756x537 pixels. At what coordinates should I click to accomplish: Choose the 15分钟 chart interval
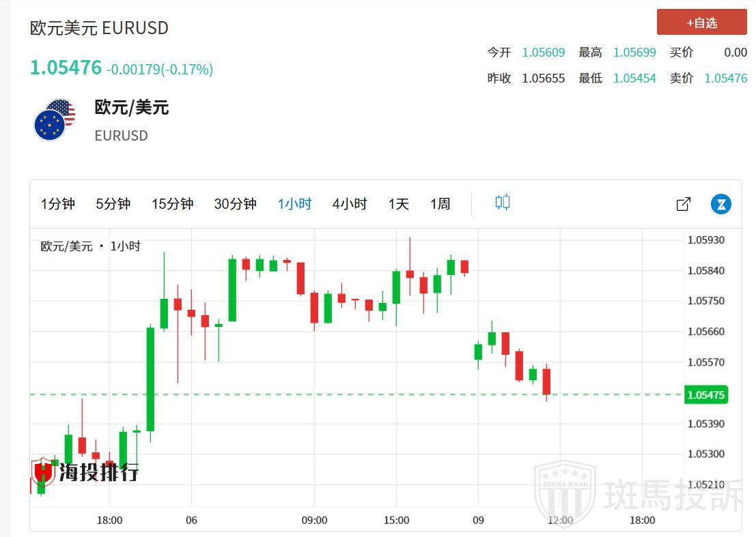coord(172,204)
